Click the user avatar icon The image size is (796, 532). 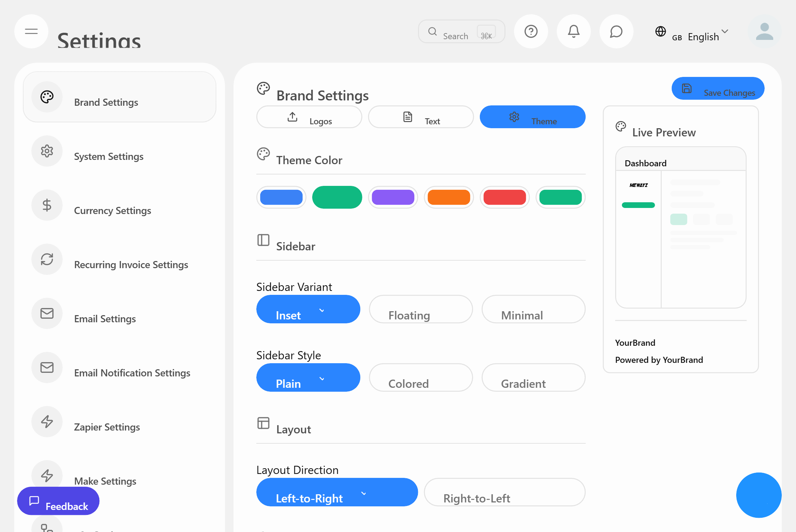pos(764,31)
